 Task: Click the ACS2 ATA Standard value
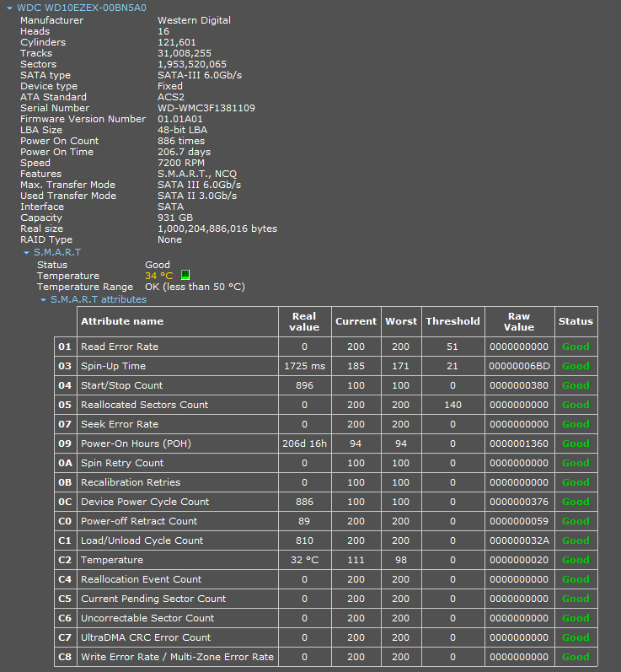click(171, 97)
